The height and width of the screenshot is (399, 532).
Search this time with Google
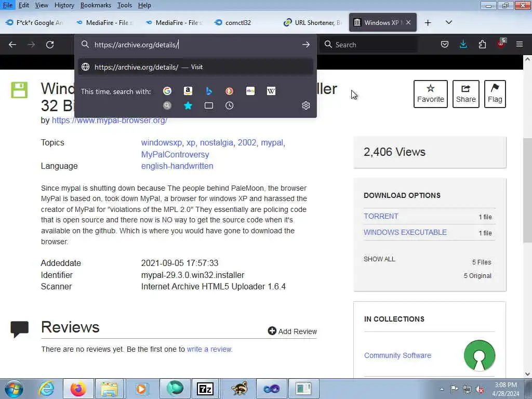click(x=167, y=91)
